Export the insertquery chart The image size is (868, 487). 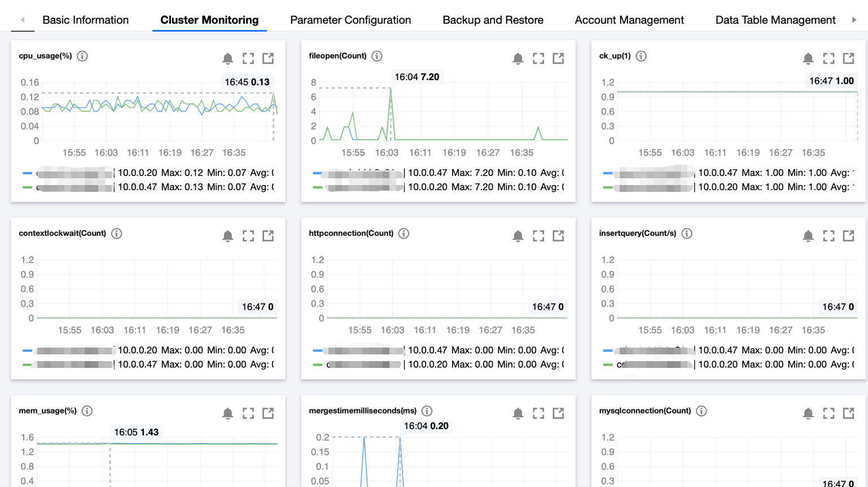click(x=848, y=236)
